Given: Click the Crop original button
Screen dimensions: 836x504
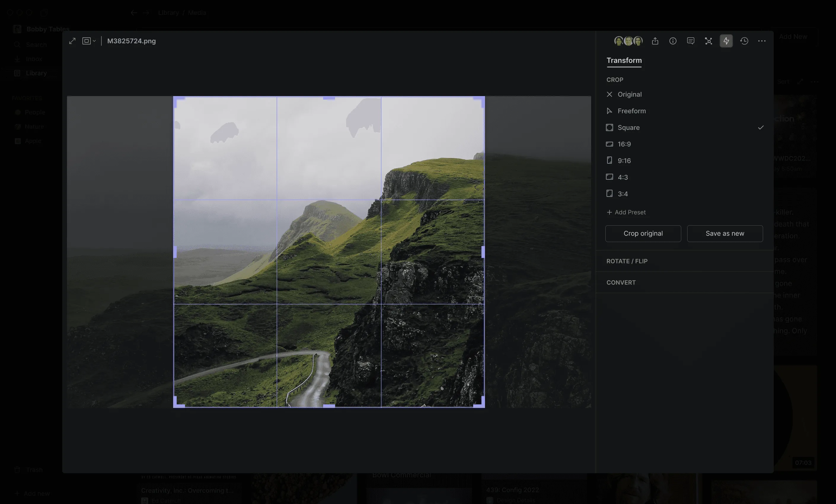Looking at the screenshot, I should (x=643, y=234).
